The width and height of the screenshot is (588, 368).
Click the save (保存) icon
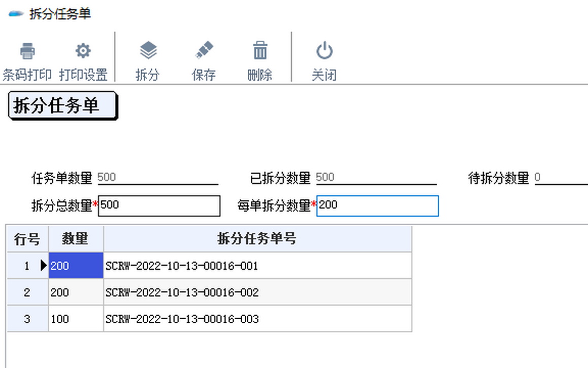click(x=204, y=51)
